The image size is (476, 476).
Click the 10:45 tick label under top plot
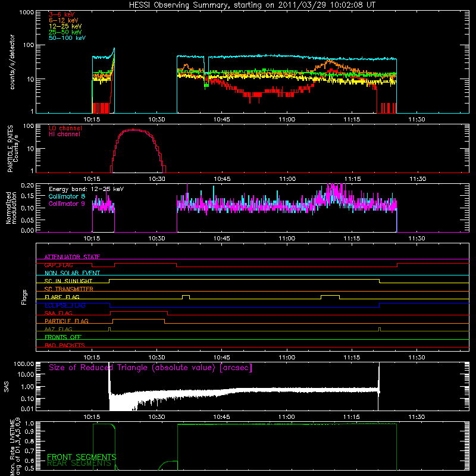point(222,120)
